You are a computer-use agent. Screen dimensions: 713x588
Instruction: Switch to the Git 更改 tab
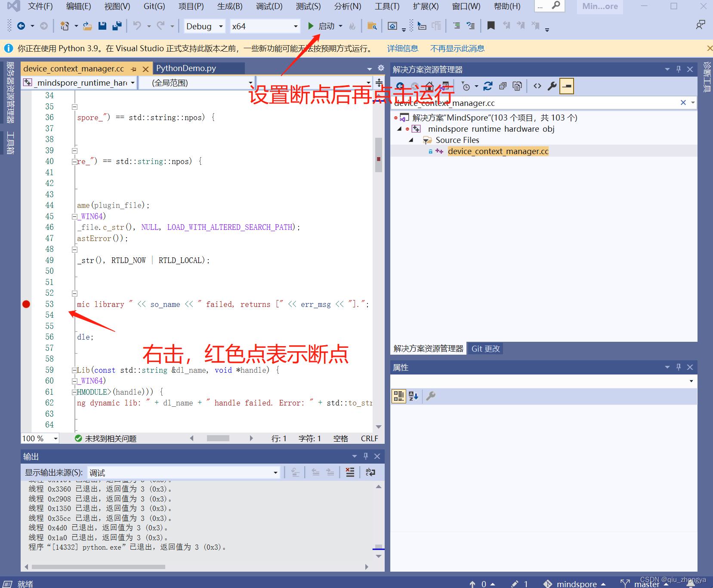pyautogui.click(x=485, y=349)
